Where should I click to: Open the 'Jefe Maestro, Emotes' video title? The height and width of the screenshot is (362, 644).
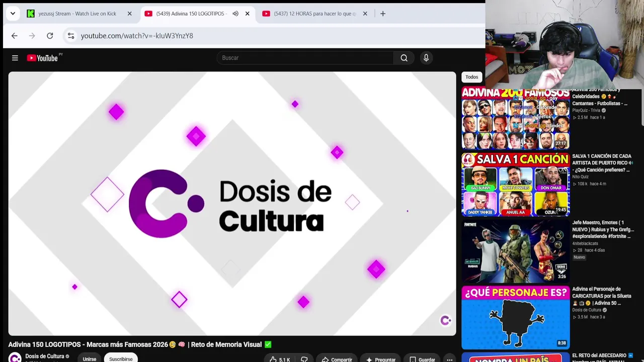point(603,229)
